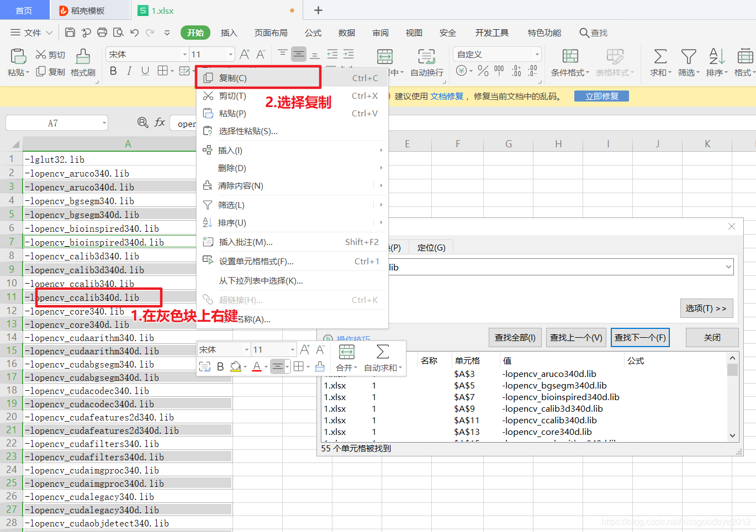Image resolution: width=756 pixels, height=532 pixels.
Task: Switch to the 页面布局 ribbon tab
Action: pos(271,33)
